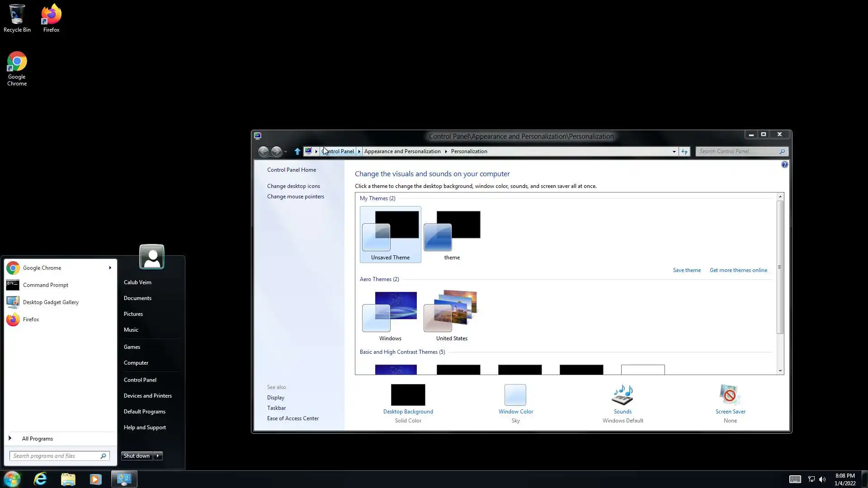Open the Sounds settings icon

[623, 395]
